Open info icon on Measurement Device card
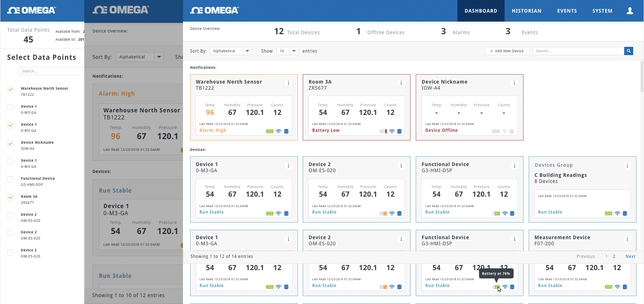Image resolution: width=644 pixels, height=304 pixels. (627, 239)
